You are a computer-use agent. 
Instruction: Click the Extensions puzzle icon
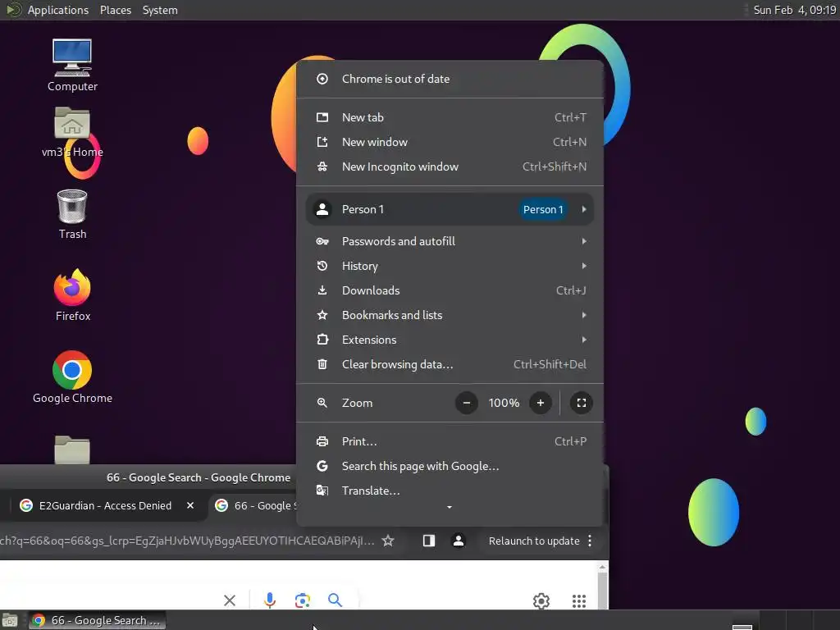click(x=322, y=340)
